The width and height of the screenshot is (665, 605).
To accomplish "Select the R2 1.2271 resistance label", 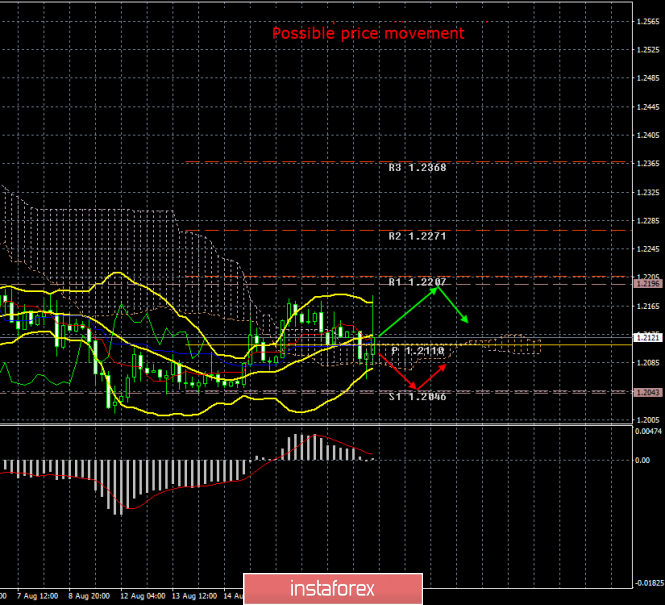I will click(x=417, y=236).
